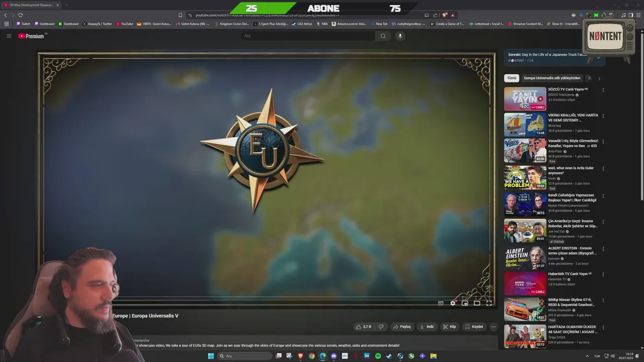Image resolution: width=644 pixels, height=362 pixels.
Task: Open options menu for ALBERT EINSTEIN video
Action: (x=603, y=248)
